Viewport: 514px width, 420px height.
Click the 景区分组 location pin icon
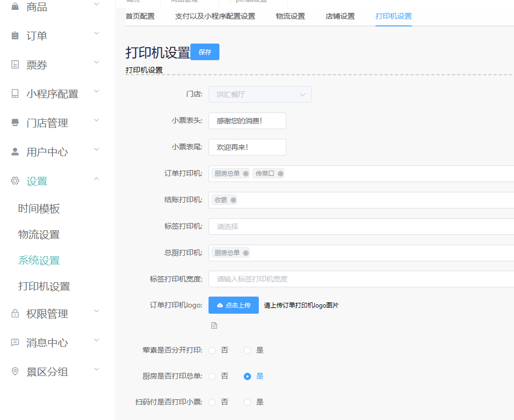pos(15,371)
